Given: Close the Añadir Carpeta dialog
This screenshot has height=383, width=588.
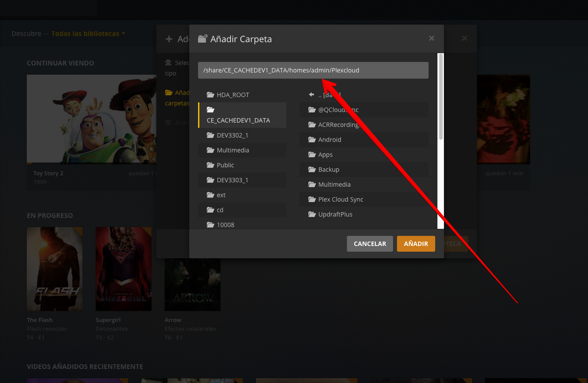Looking at the screenshot, I should [x=432, y=39].
